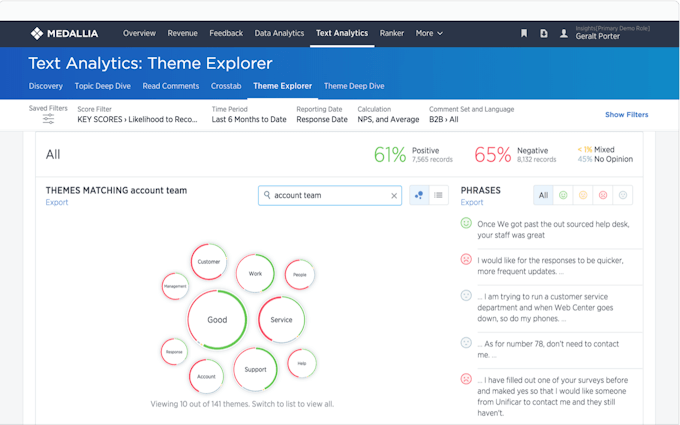Go to the Overview menu

tap(139, 33)
